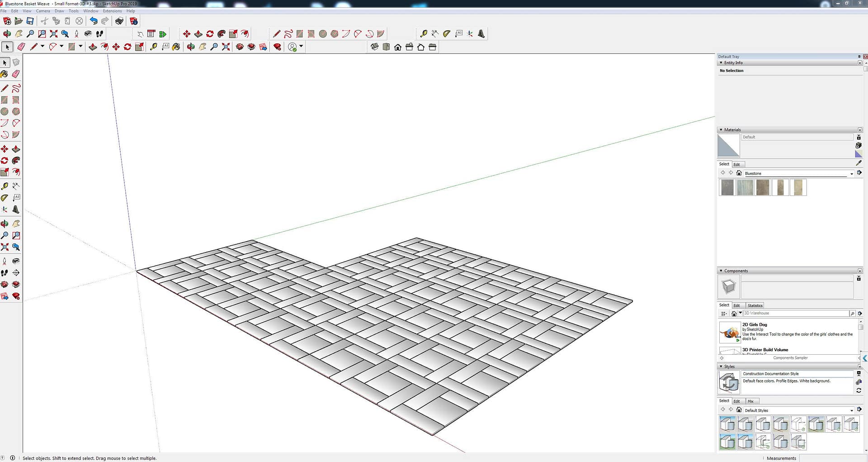868x462 pixels.
Task: Click the Materials home (In Model) icon
Action: coord(739,173)
